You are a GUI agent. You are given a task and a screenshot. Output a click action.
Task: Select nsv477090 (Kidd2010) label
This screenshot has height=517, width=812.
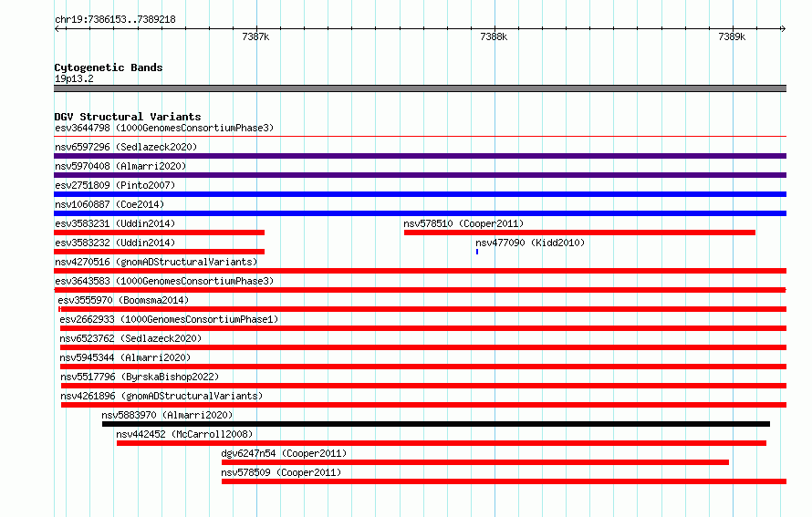[x=530, y=243]
